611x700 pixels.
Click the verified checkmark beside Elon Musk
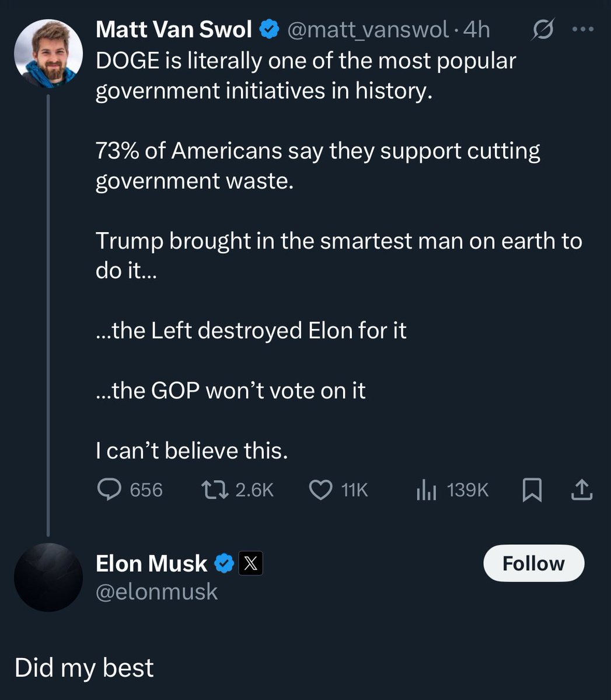pos(224,563)
